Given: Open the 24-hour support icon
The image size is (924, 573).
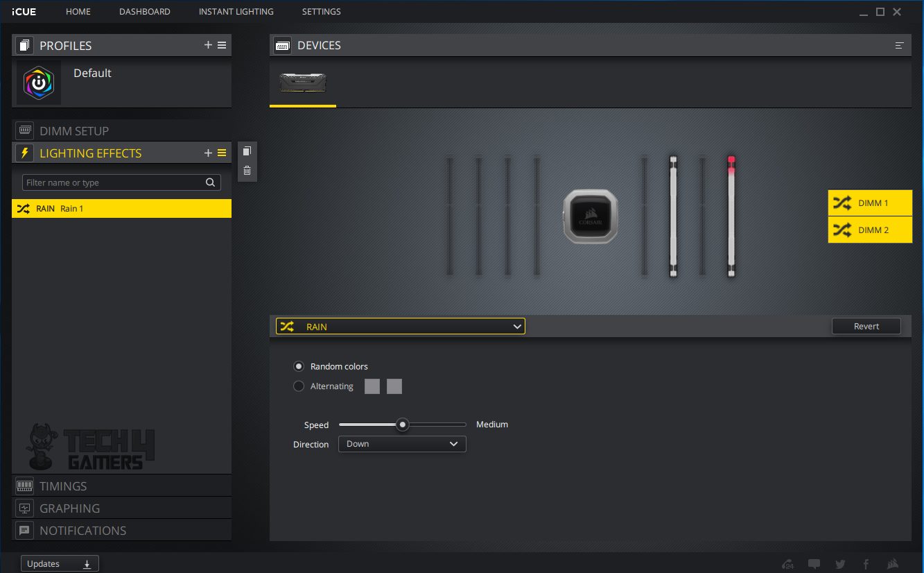Looking at the screenshot, I should coord(788,564).
